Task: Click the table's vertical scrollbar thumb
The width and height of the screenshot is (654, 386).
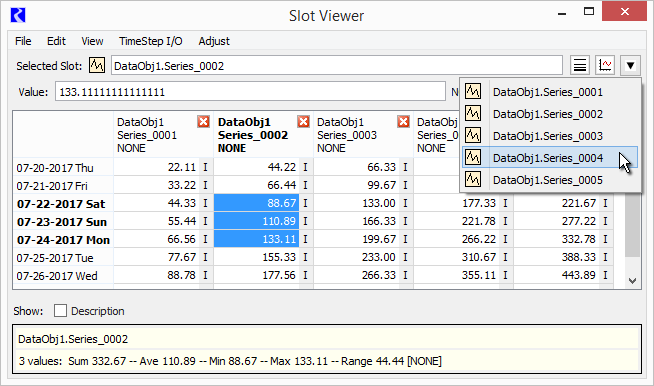Action: (632, 225)
